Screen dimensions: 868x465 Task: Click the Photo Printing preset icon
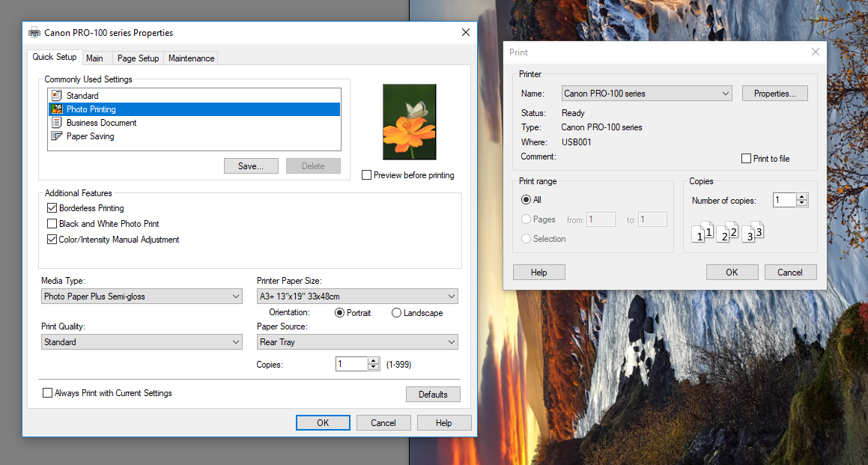(56, 109)
